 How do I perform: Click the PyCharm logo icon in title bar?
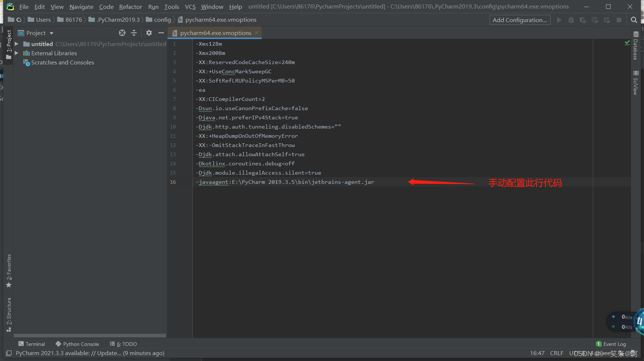pos(10,6)
